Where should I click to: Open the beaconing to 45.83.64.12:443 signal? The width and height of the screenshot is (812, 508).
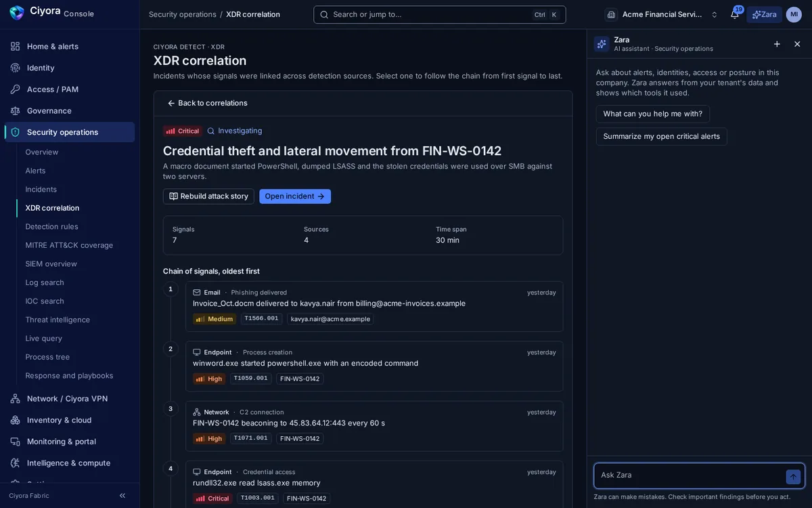(x=374, y=426)
